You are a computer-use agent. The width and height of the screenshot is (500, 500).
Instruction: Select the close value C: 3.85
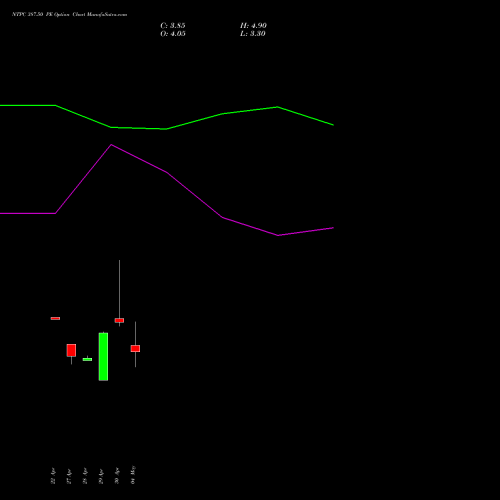coord(173,26)
